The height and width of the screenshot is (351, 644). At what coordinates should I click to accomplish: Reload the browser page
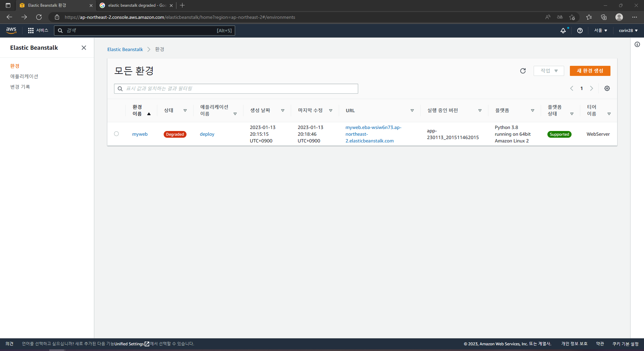[x=39, y=17]
